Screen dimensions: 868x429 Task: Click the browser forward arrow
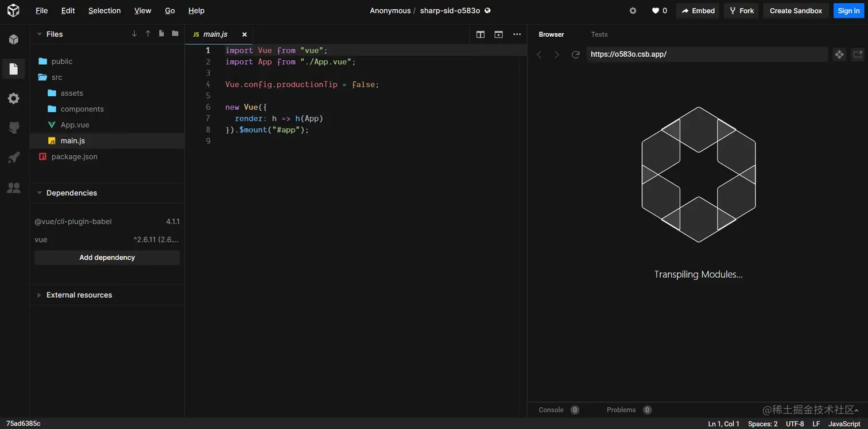(x=556, y=54)
